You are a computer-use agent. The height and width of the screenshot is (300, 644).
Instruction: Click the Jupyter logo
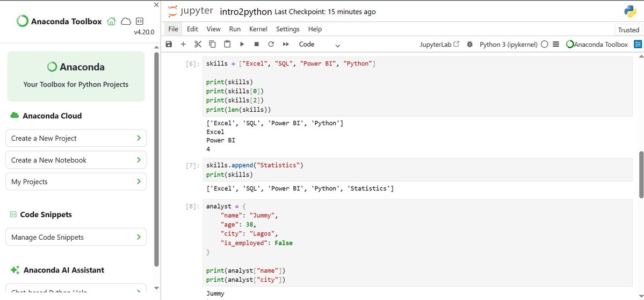191,11
